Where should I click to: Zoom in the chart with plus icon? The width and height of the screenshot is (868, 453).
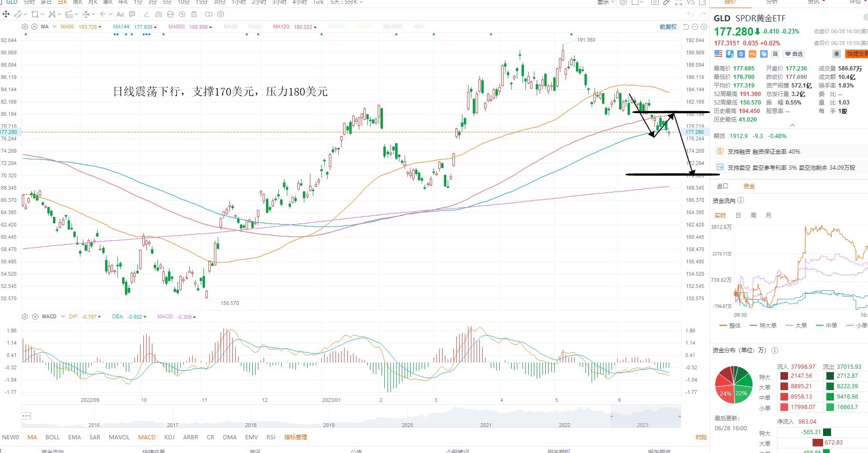point(704,27)
